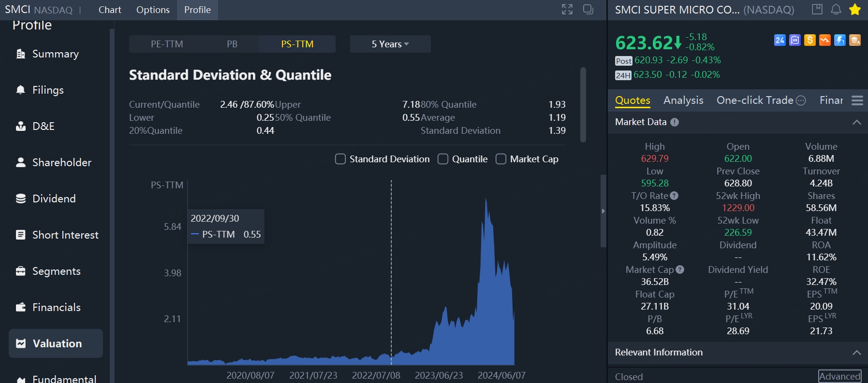Select the PB valuation tab

(x=232, y=44)
